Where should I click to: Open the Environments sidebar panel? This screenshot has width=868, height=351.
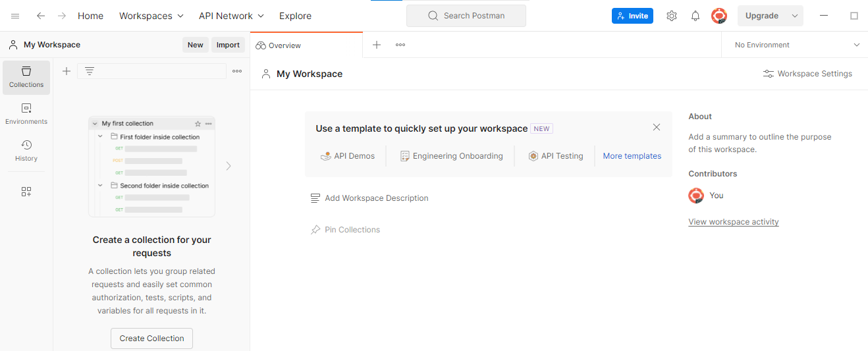click(x=26, y=114)
